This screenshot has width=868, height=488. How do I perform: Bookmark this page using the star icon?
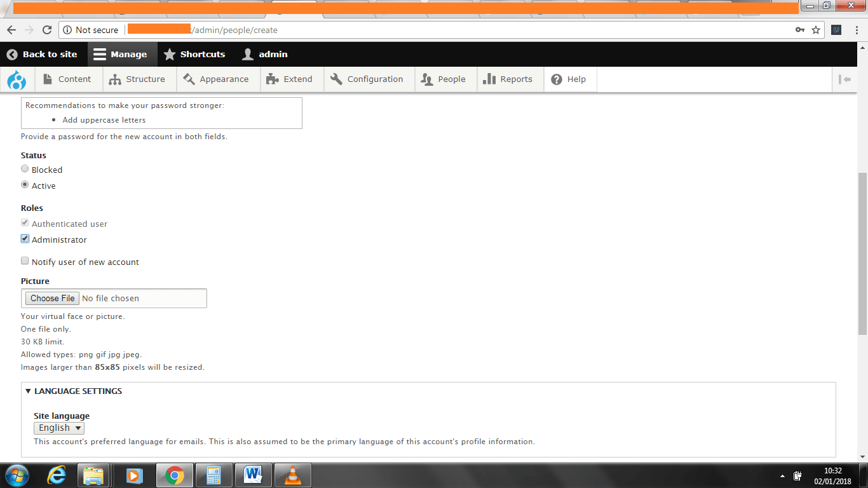point(816,30)
